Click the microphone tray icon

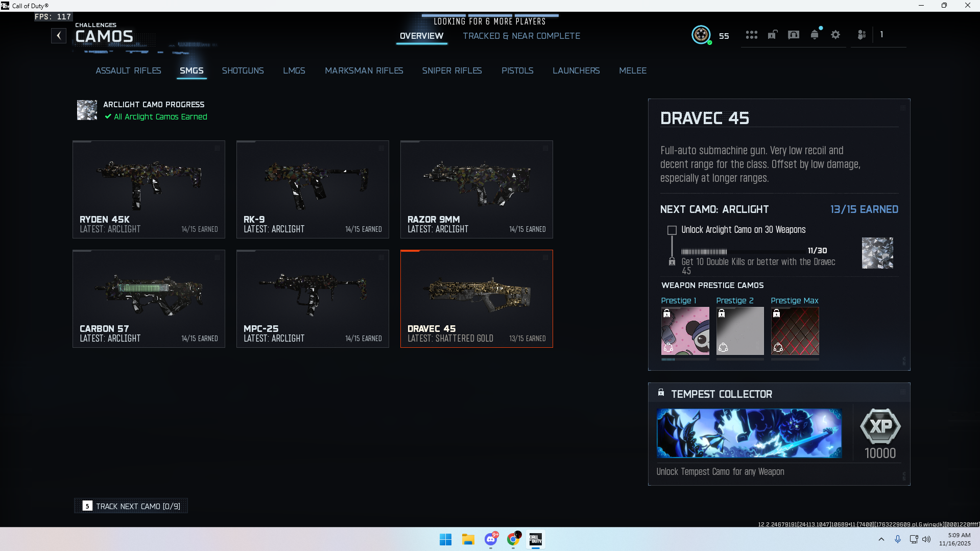pos(898,539)
